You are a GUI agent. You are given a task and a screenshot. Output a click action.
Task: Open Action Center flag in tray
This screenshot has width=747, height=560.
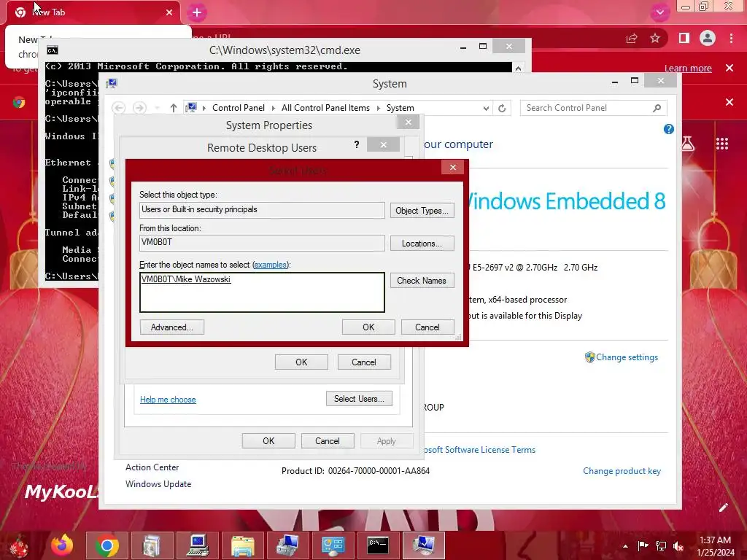(x=643, y=546)
